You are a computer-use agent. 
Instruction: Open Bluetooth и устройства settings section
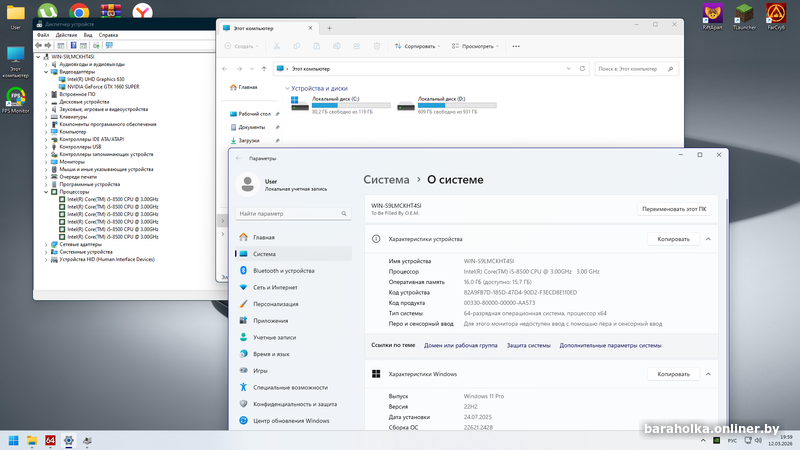pyautogui.click(x=283, y=270)
